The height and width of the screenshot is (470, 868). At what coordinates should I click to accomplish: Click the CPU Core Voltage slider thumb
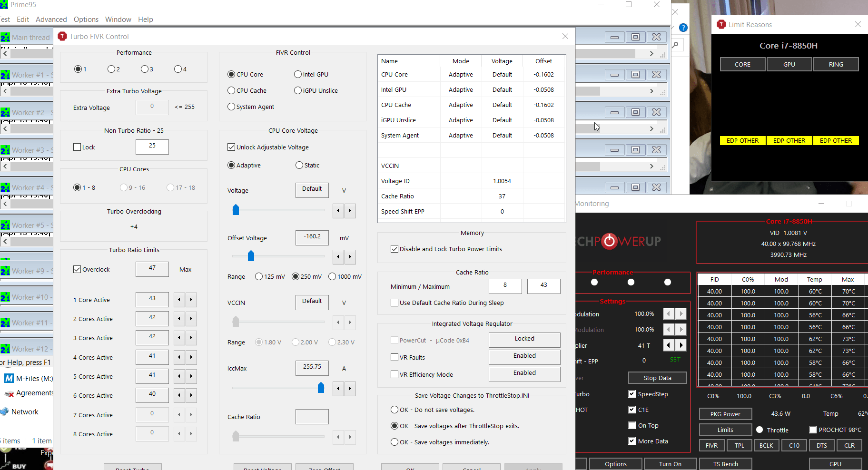point(236,210)
